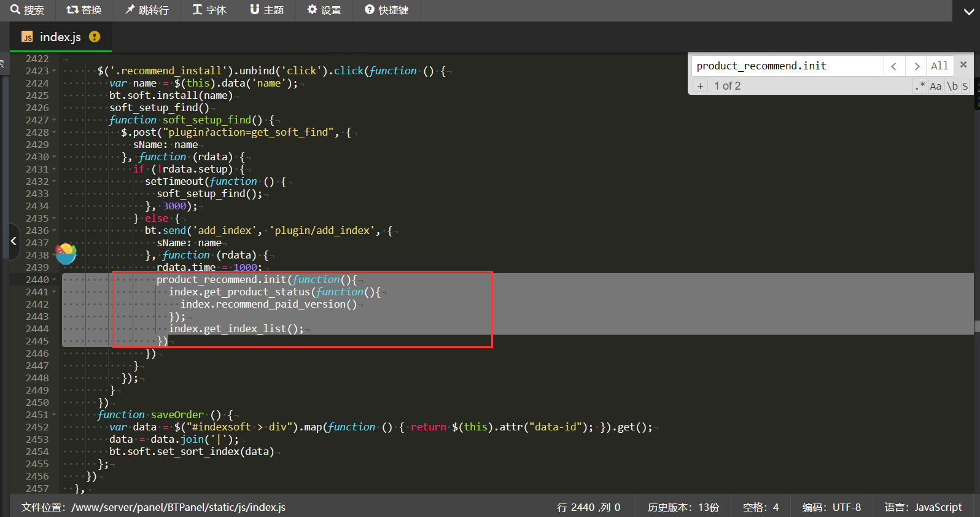The height and width of the screenshot is (517, 980).
Task: Click the yellow warning icon on index.js tab
Action: [94, 37]
